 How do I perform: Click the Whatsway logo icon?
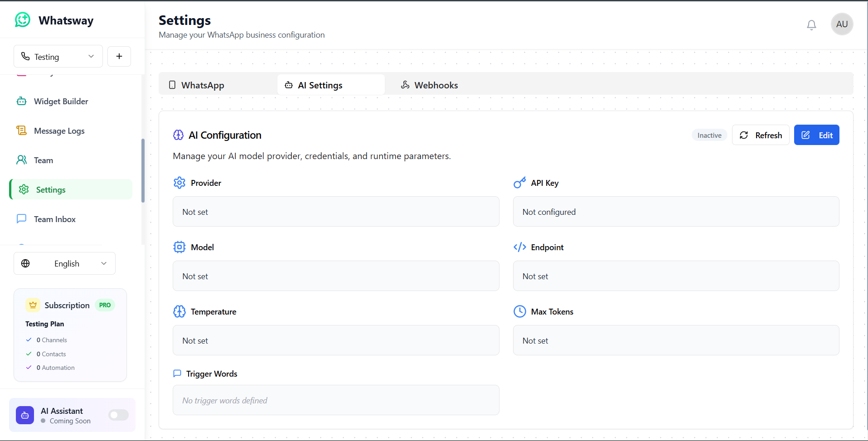[23, 20]
